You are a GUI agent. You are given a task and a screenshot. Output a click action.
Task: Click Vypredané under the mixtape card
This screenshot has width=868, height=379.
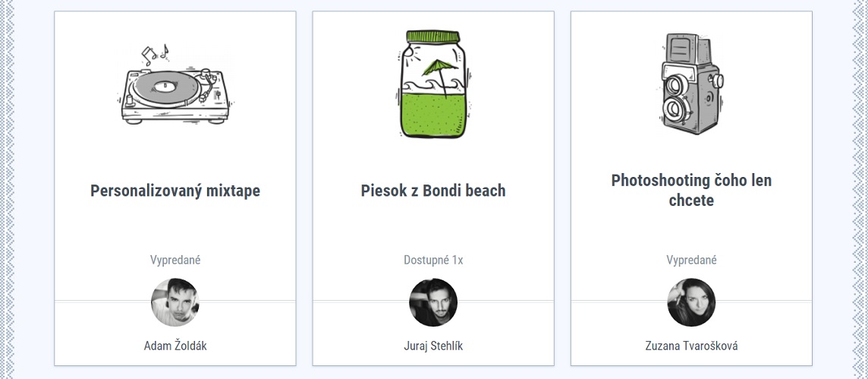click(175, 260)
